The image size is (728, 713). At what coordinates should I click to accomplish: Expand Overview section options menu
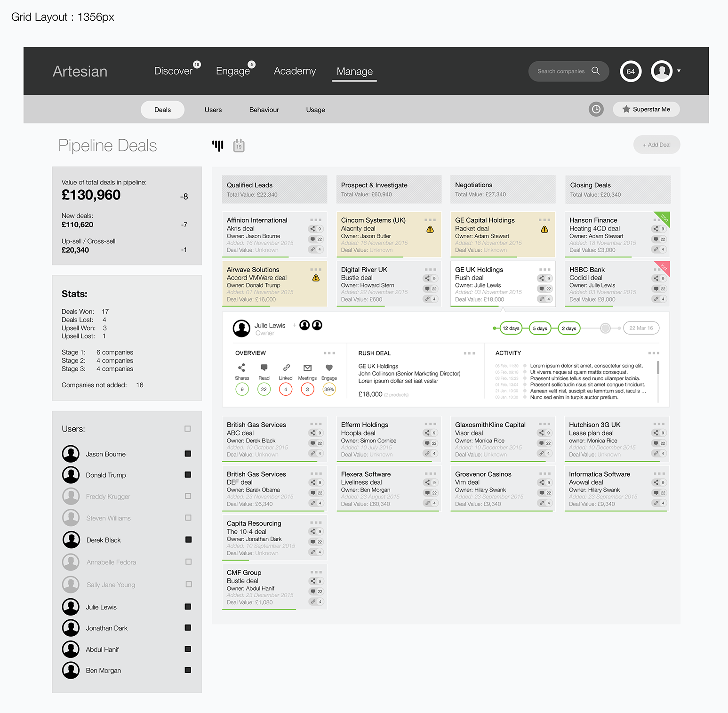[329, 353]
